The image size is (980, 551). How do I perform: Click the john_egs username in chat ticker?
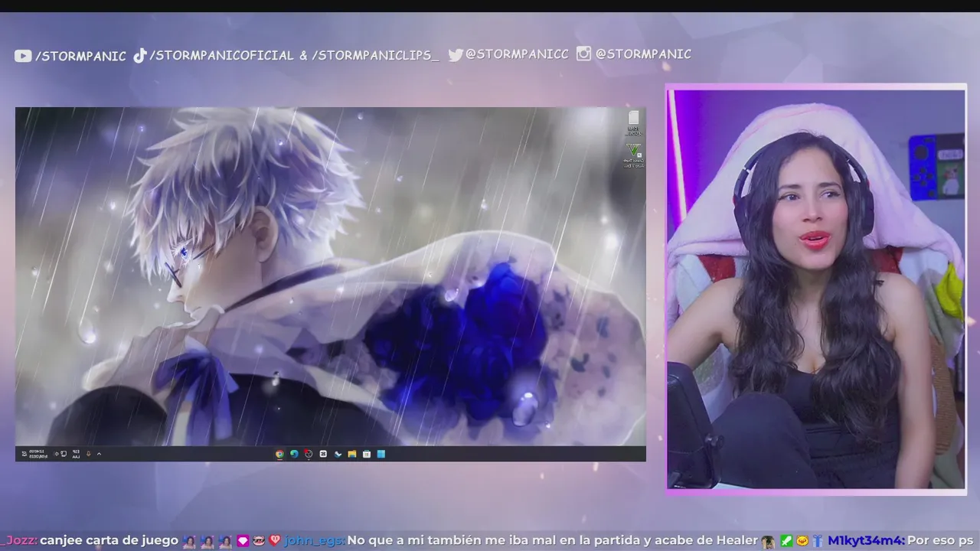coord(314,540)
